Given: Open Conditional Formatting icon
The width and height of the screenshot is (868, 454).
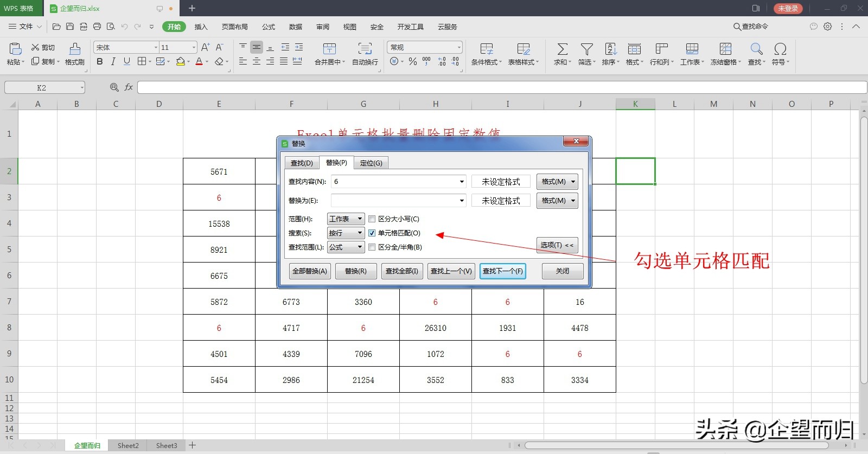Looking at the screenshot, I should pyautogui.click(x=487, y=49).
